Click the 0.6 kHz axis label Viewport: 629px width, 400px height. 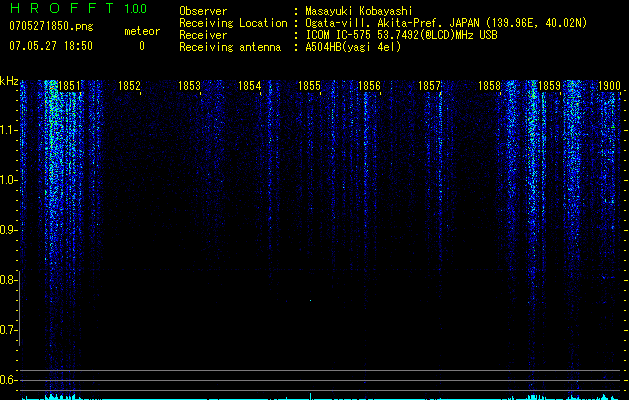pyautogui.click(x=7, y=380)
